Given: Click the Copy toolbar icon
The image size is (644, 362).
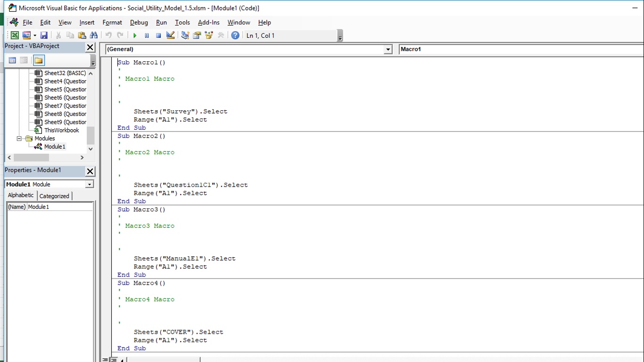Looking at the screenshot, I should point(70,35).
